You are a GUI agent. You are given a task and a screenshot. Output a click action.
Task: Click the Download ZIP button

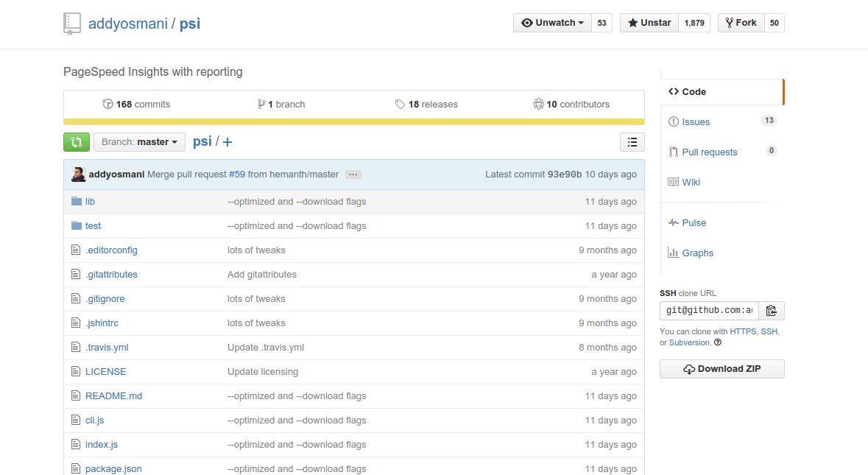[721, 369]
